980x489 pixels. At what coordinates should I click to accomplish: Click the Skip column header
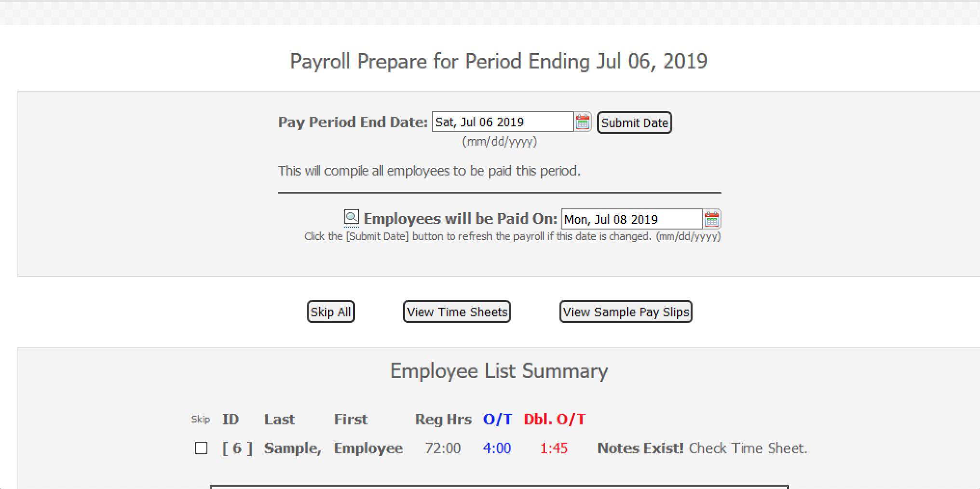pyautogui.click(x=201, y=419)
